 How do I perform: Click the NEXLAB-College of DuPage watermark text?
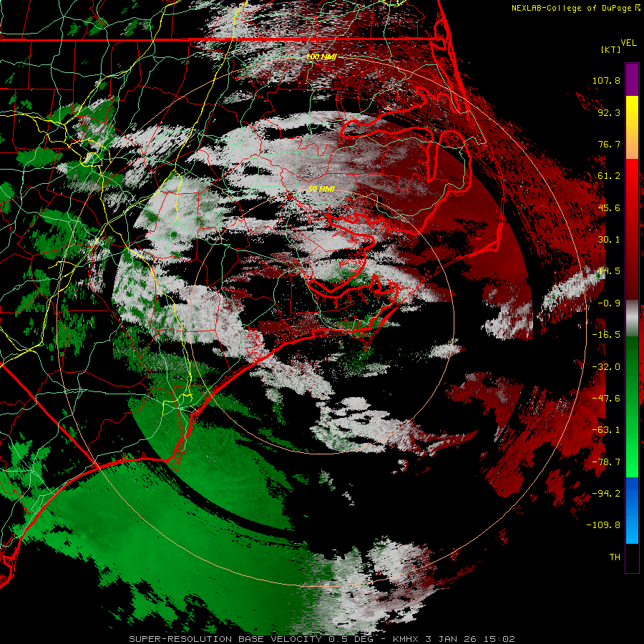[x=575, y=8]
